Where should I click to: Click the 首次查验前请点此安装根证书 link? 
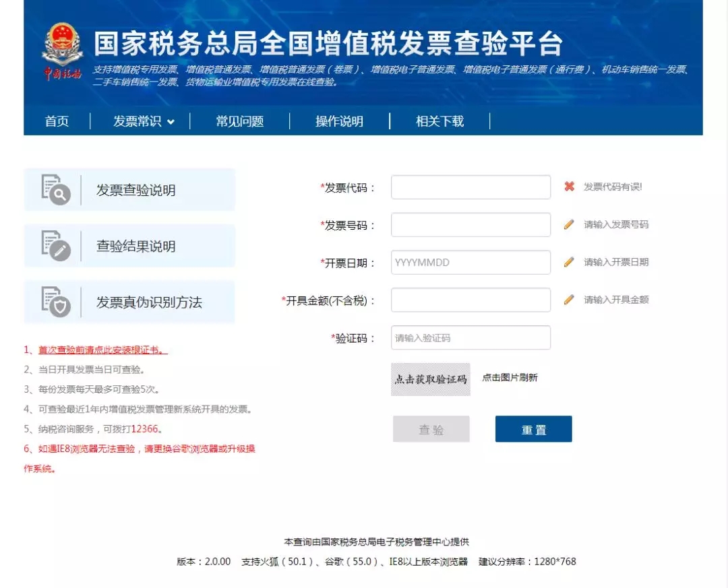pos(102,350)
